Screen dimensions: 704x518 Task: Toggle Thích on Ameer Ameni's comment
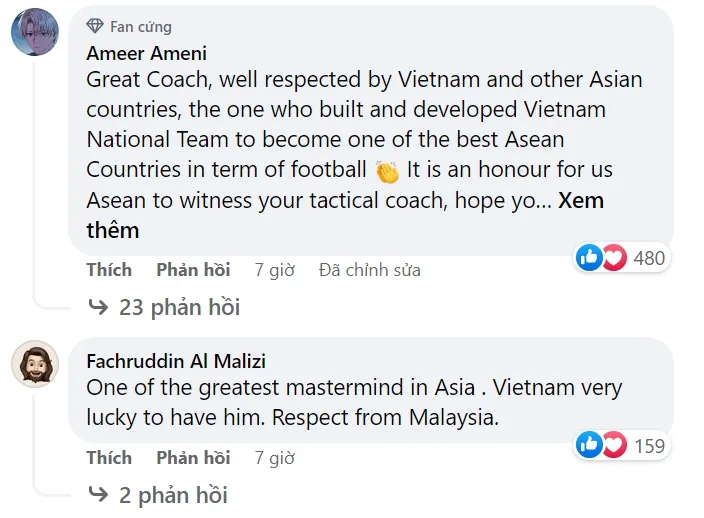click(x=109, y=270)
